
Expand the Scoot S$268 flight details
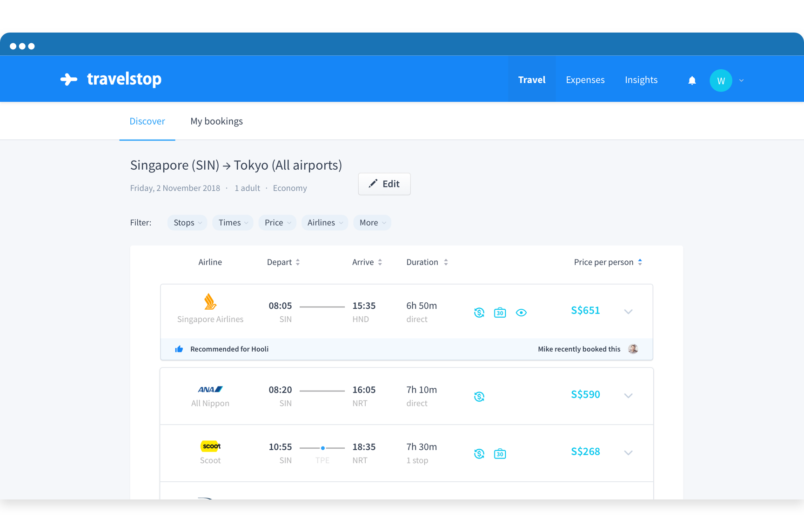click(628, 453)
